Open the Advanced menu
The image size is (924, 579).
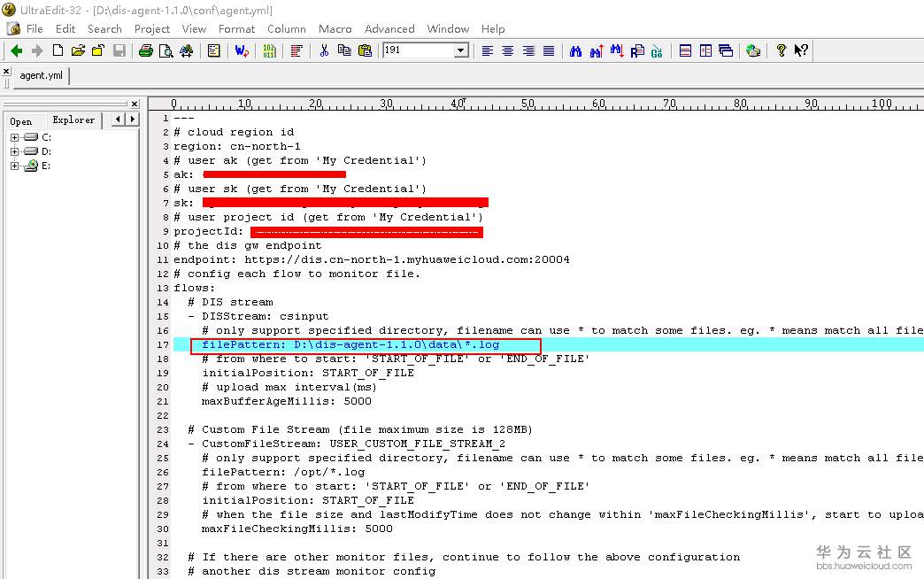389,29
